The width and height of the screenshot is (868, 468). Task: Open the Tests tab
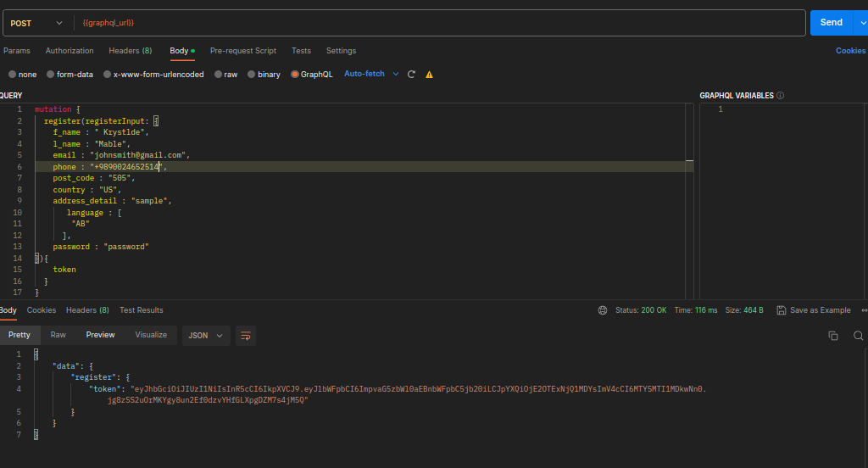(301, 50)
